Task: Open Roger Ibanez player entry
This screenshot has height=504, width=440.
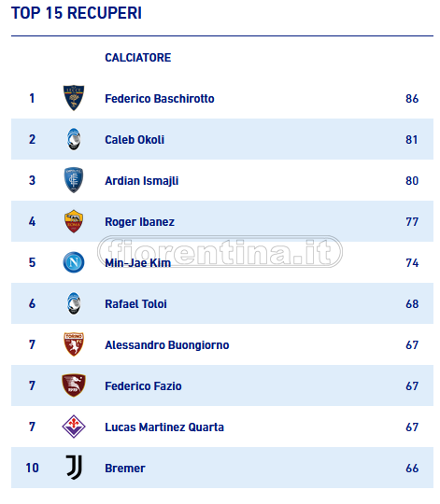Action: point(139,222)
